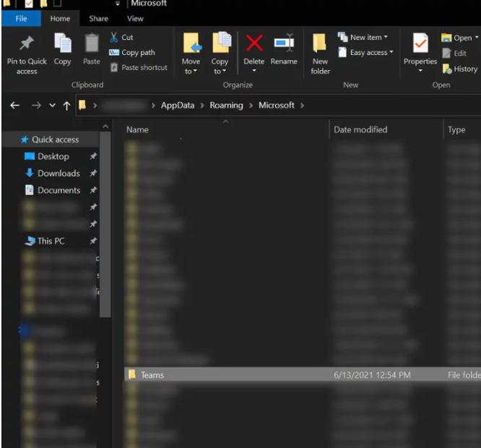The image size is (481, 448).
Task: Switch to the View tab
Action: tap(135, 19)
